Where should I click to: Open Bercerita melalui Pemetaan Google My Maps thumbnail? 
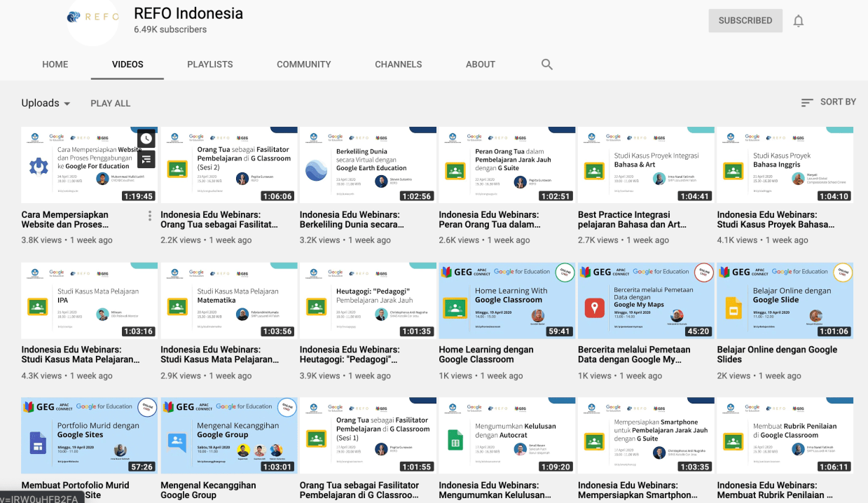click(646, 301)
